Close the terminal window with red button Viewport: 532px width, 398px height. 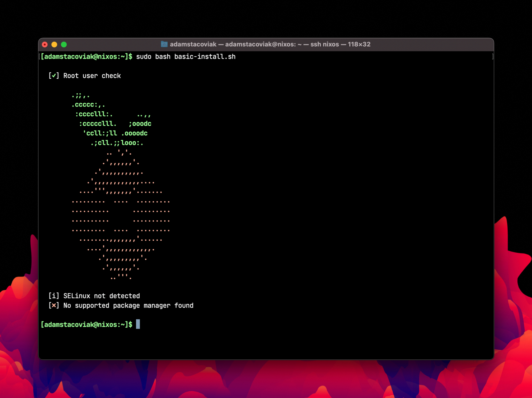[45, 44]
